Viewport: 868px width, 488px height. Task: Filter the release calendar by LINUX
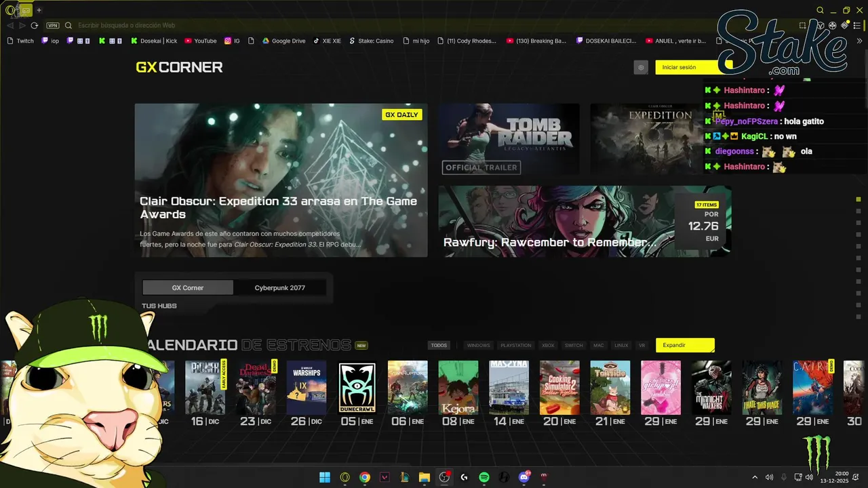point(621,345)
